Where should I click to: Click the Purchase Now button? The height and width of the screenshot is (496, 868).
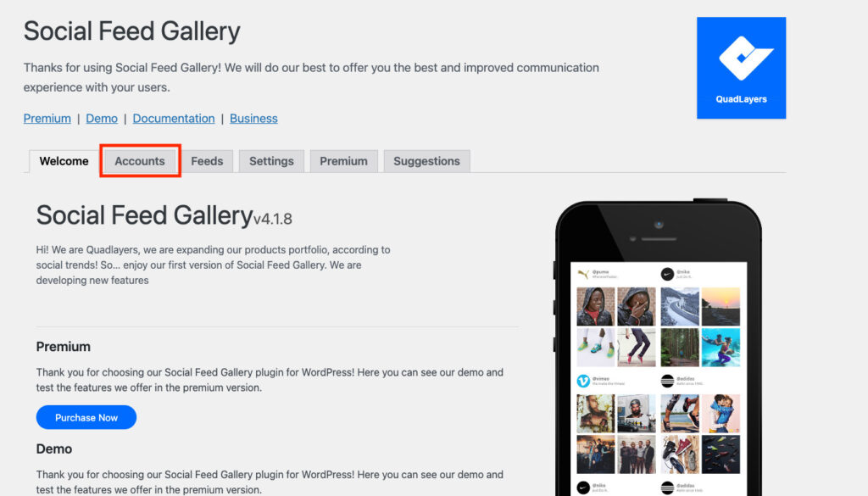[86, 417]
